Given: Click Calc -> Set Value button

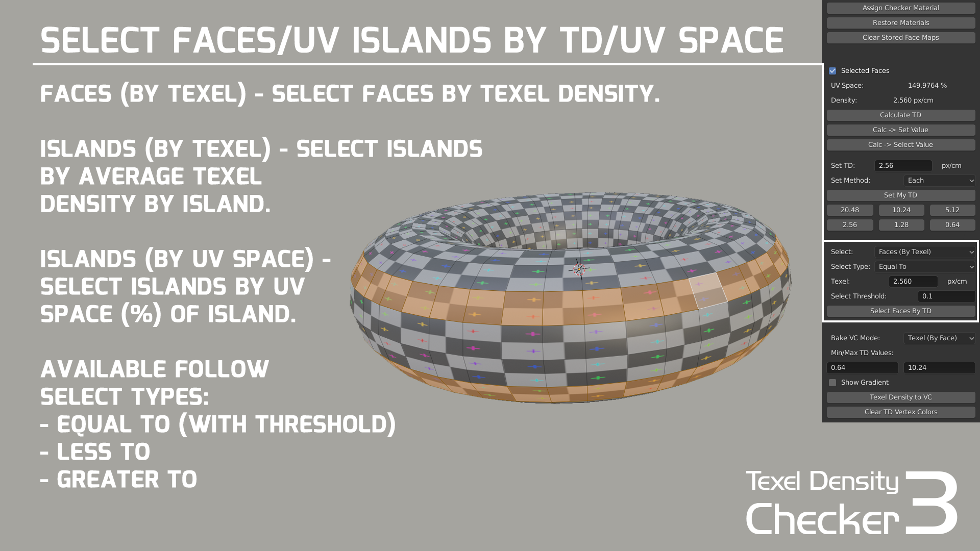Looking at the screenshot, I should tap(900, 130).
